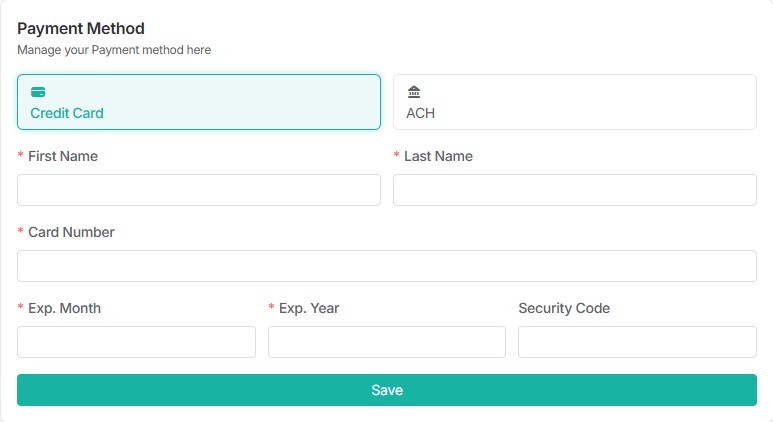Viewport: 773px width, 422px height.
Task: Focus the Last Name input field
Action: tap(574, 190)
